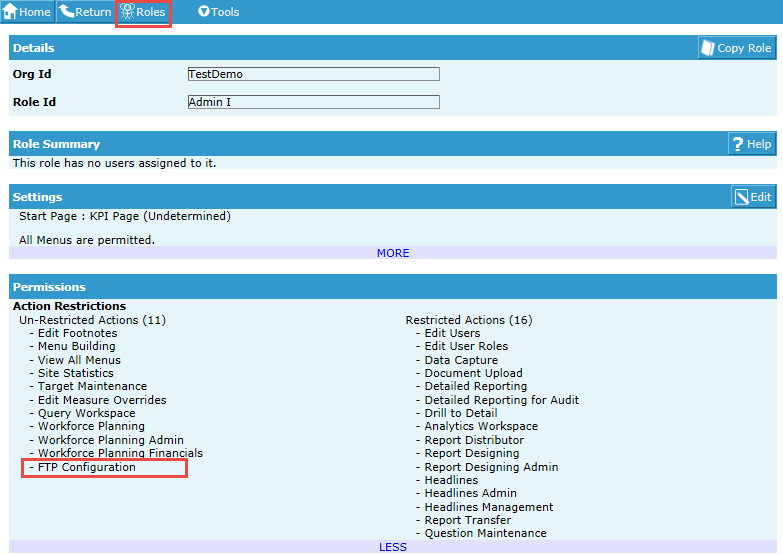Expand settings with the MORE link
783x555 pixels.
point(393,253)
